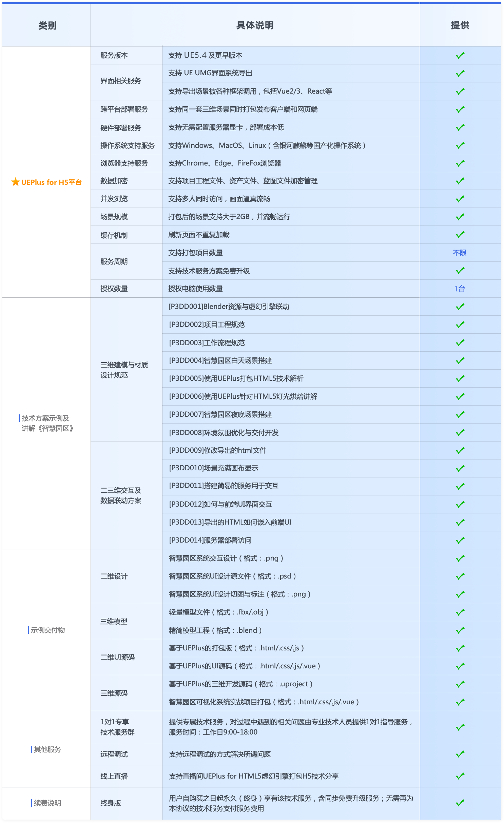Click [P3DD013]导出的HTML如何嵌入前端UI entry
504x823 pixels.
[x=230, y=522]
